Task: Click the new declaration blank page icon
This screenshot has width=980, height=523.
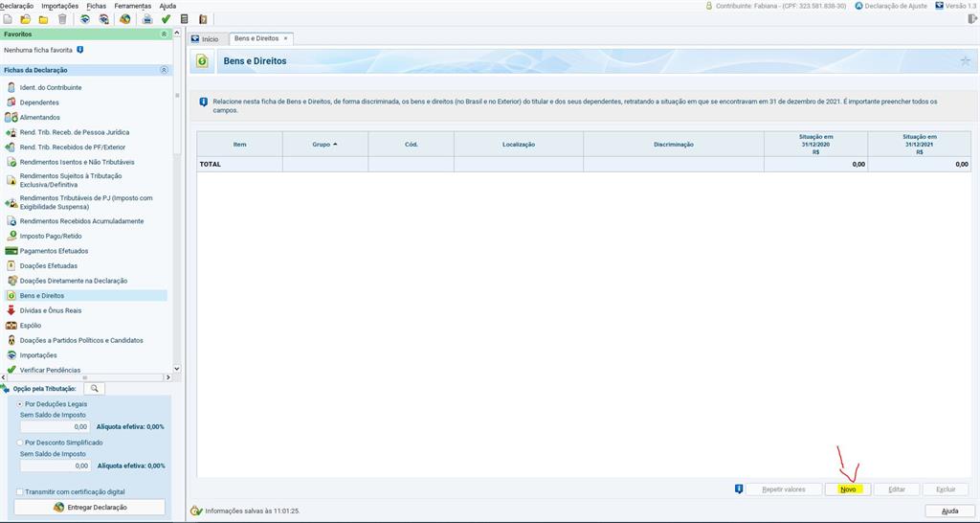Action: pos(8,19)
